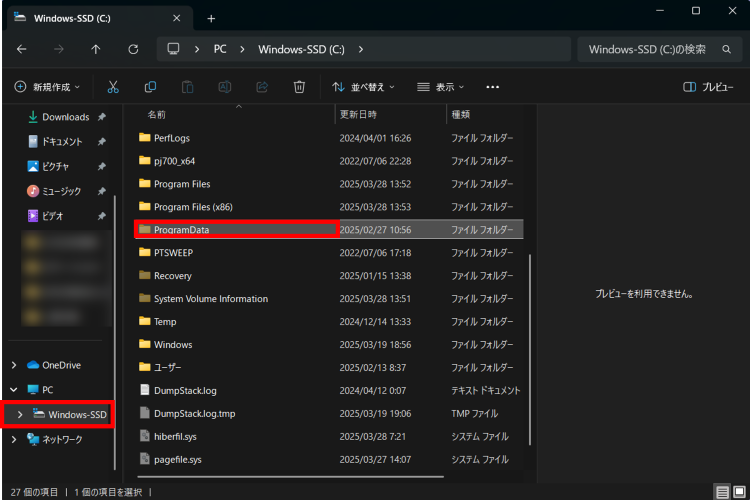Open the 並べ替え sort dropdown

363,87
